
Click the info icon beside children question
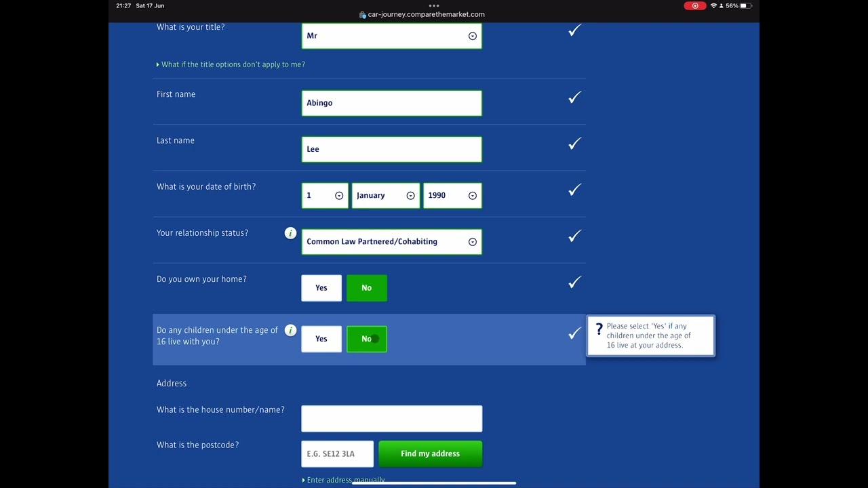[x=290, y=330]
